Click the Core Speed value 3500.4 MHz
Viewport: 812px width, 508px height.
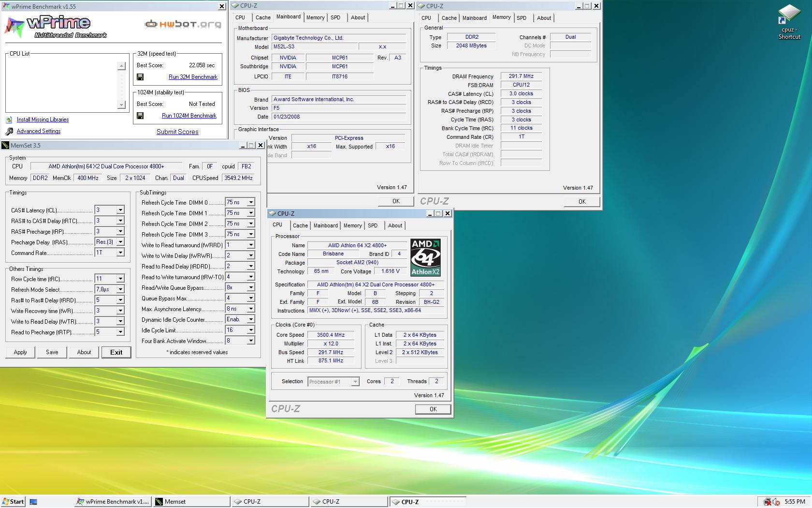331,335
